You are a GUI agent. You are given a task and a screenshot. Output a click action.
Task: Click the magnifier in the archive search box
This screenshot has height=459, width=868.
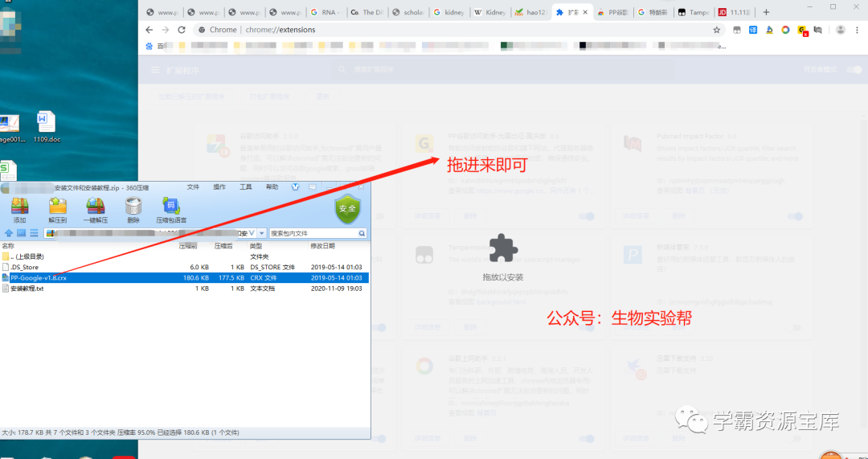pyautogui.click(x=362, y=234)
